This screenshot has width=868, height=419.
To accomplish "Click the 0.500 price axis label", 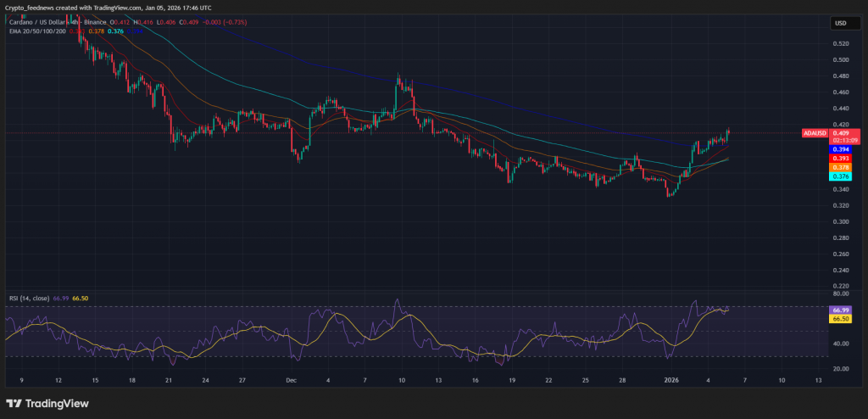I will pyautogui.click(x=840, y=59).
